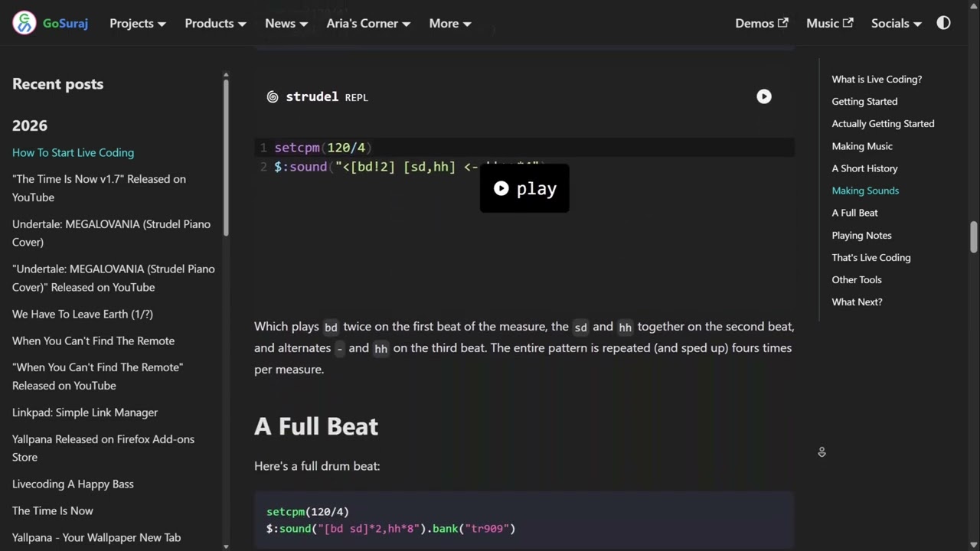Viewport: 980px width, 551px height.
Task: Jump to 'Other Tools' section
Action: coord(857,279)
